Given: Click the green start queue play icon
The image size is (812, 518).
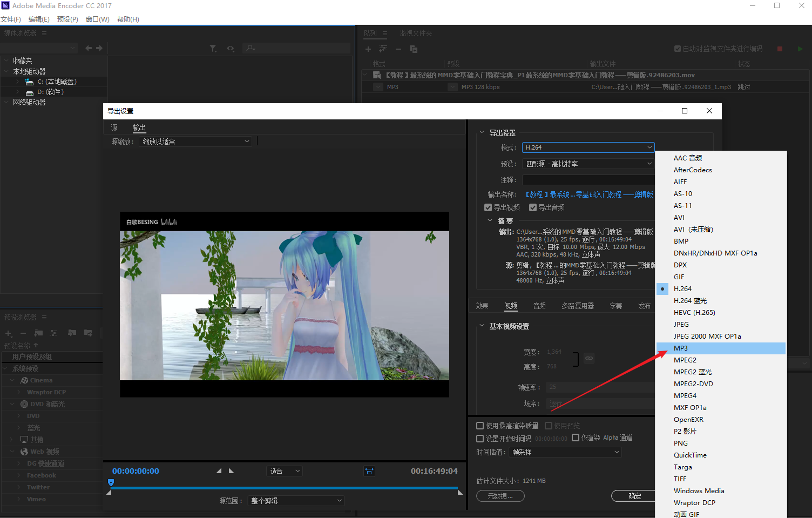Looking at the screenshot, I should tap(800, 49).
